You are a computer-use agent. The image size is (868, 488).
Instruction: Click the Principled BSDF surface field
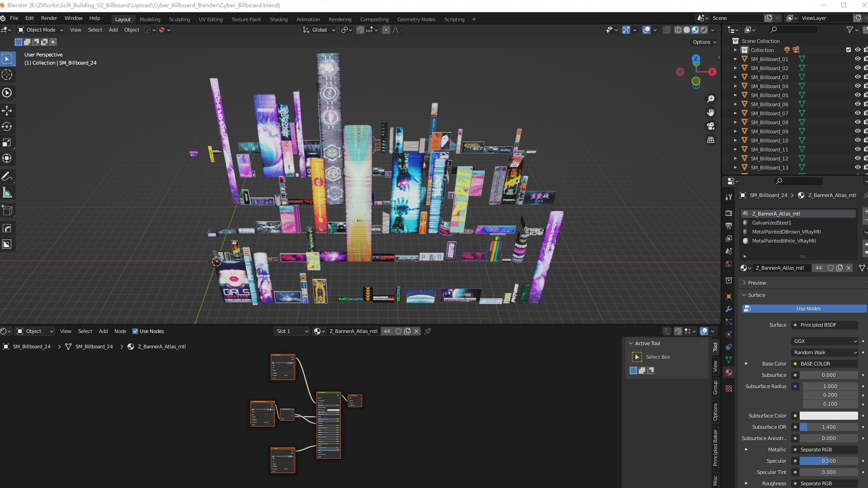pos(825,325)
